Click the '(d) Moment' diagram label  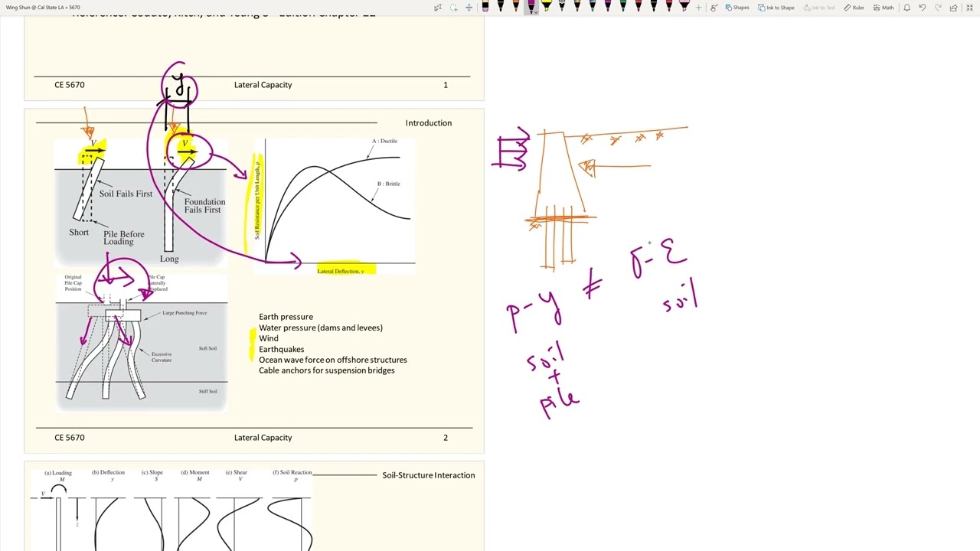(194, 472)
